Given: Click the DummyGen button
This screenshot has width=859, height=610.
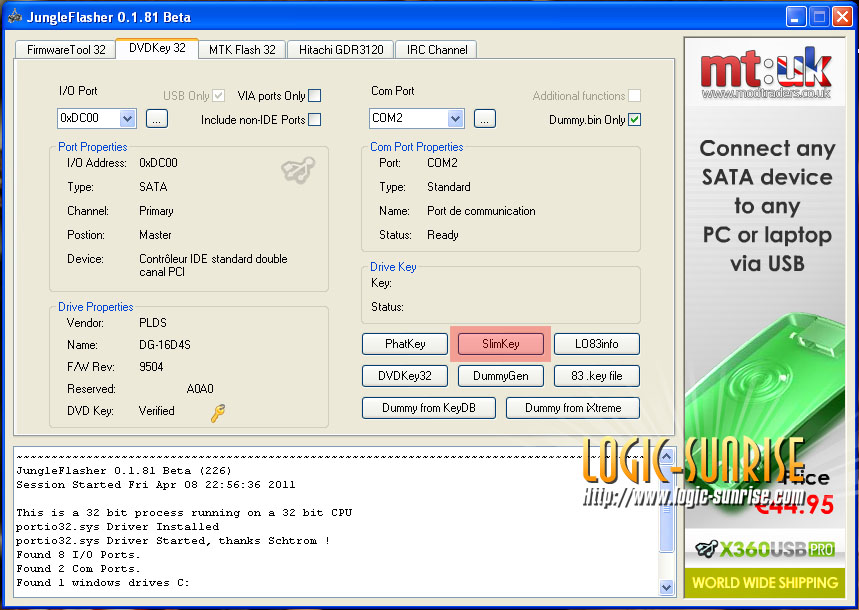Looking at the screenshot, I should pos(501,376).
